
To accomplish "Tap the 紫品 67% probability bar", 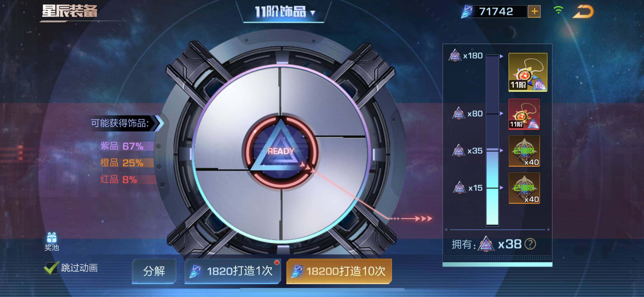I will [127, 146].
